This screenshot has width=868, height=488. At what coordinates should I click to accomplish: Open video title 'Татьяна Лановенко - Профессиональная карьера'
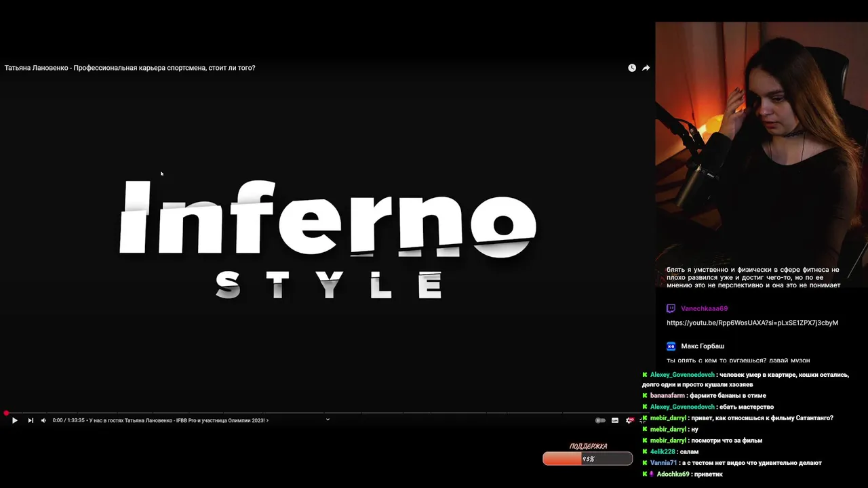tap(130, 68)
